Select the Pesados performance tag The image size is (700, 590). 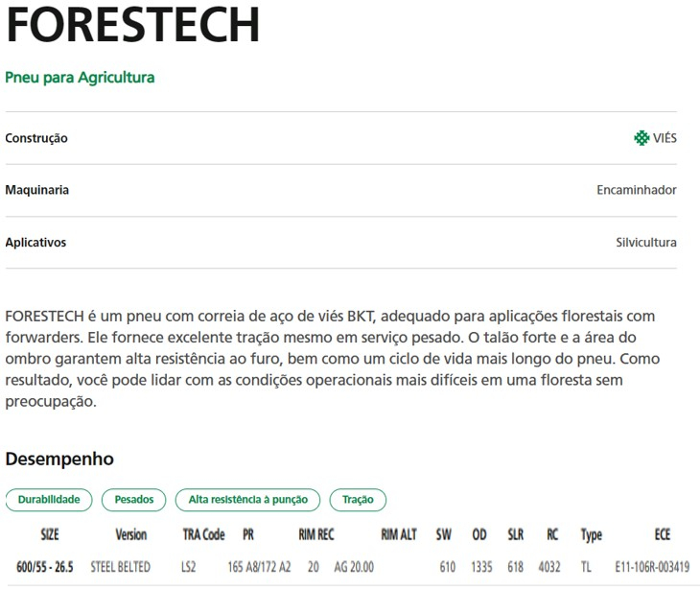134,499
